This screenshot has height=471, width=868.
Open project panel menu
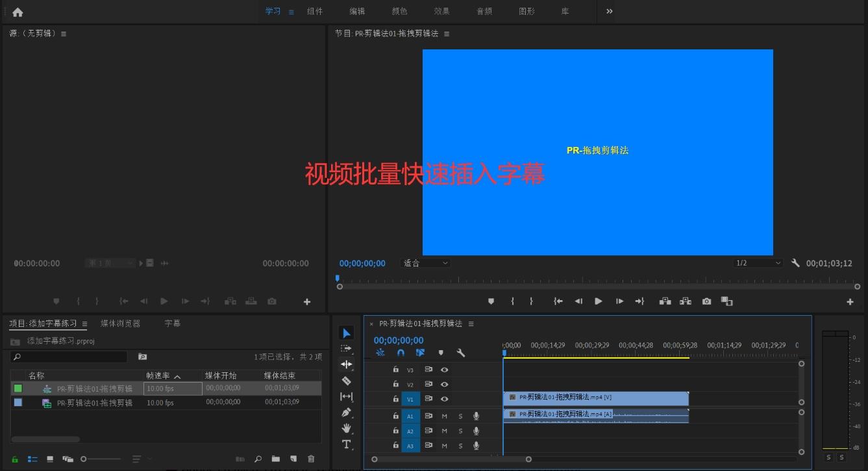coord(84,324)
